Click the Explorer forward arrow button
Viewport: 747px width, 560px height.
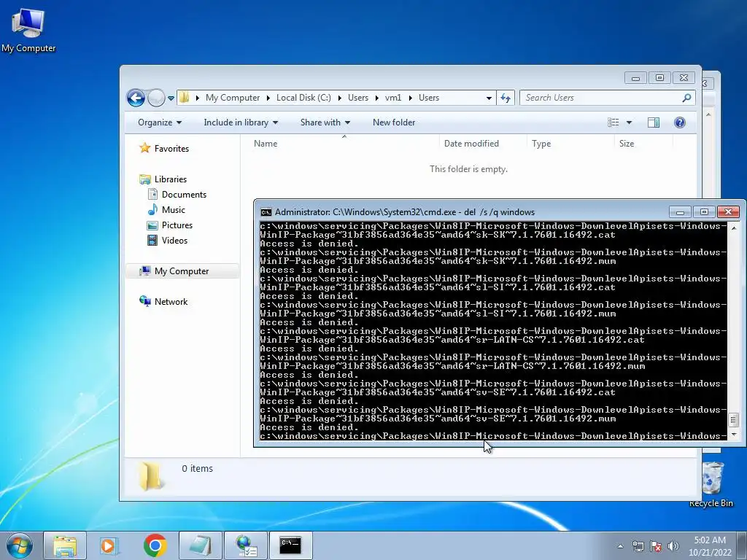pos(156,98)
